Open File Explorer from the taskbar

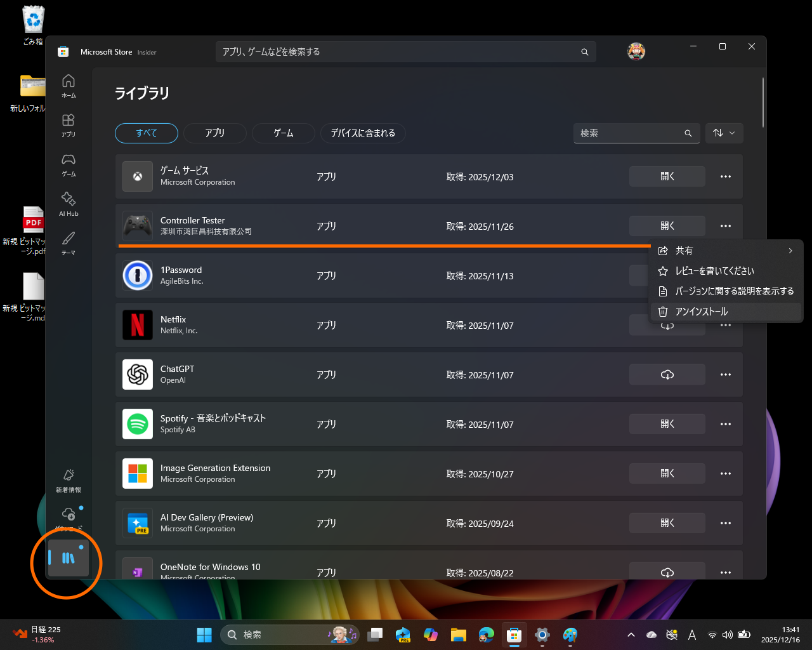(x=459, y=634)
